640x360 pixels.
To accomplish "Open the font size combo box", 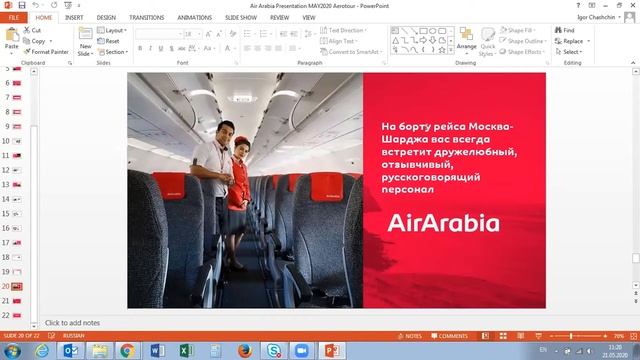I will pyautogui.click(x=192, y=34).
